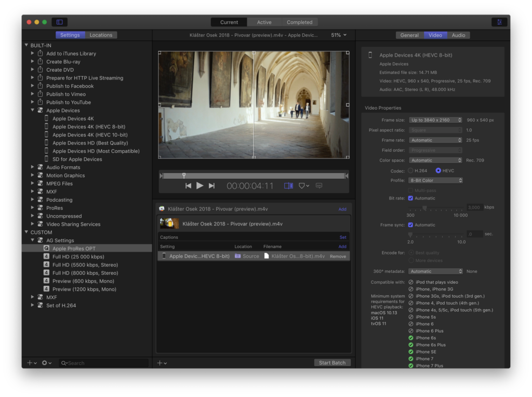Image resolution: width=532 pixels, height=397 pixels.
Task: Click the Klášter Osek video thumbnail
Action: point(169,223)
